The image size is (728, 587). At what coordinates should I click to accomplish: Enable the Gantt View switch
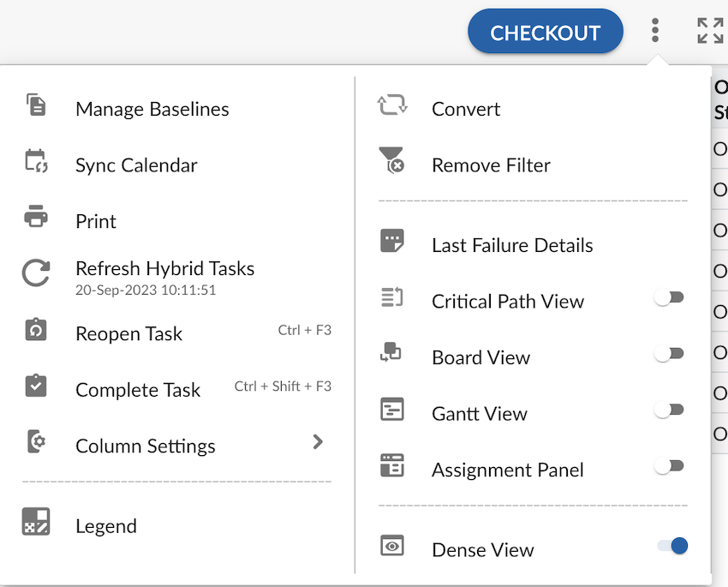(x=669, y=409)
